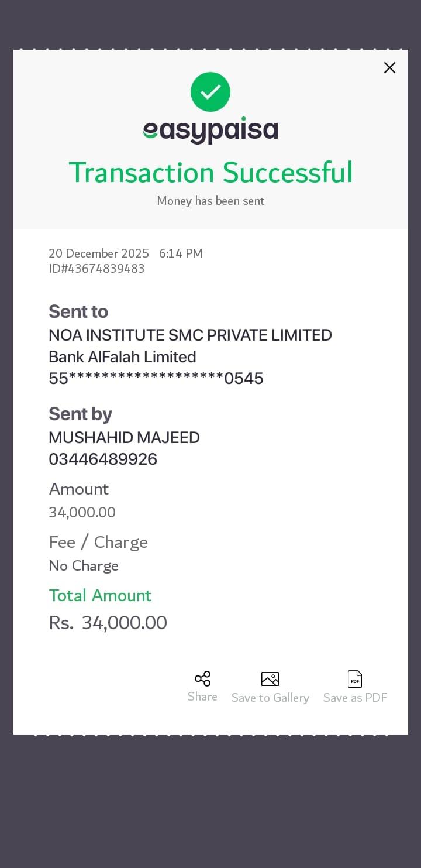Tap the sender name MUSHAHID MAJEED

(124, 438)
